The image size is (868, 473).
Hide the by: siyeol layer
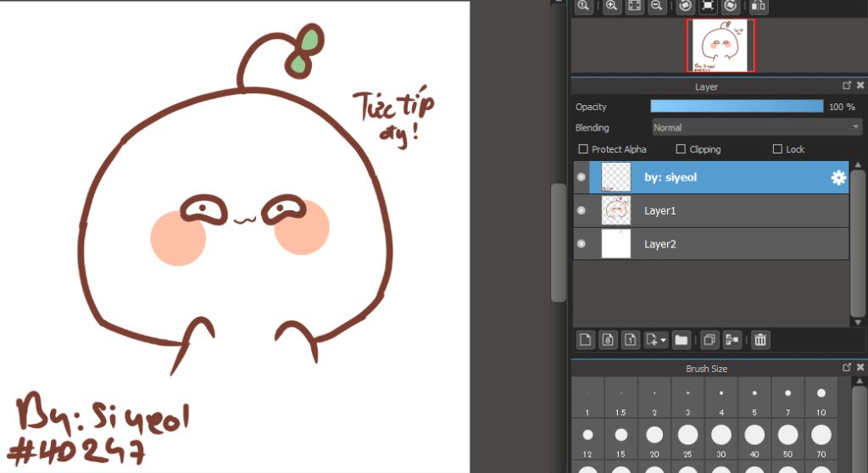tap(581, 176)
